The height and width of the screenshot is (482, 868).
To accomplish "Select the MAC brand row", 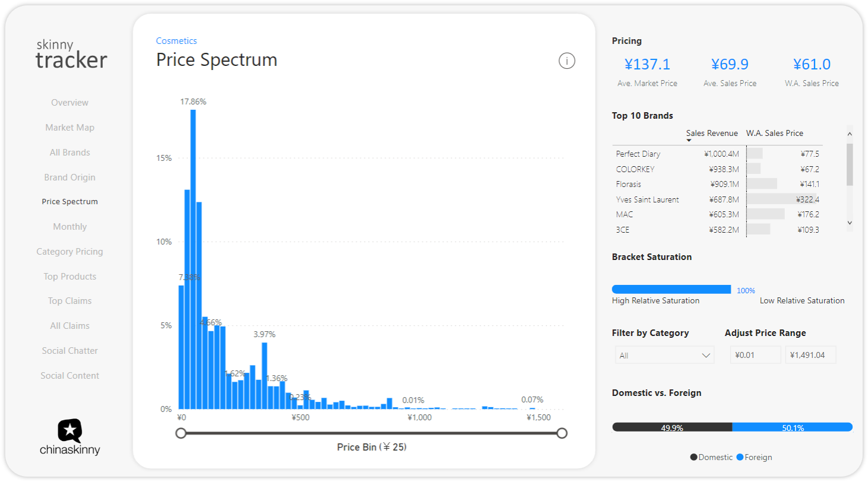I will coord(717,214).
